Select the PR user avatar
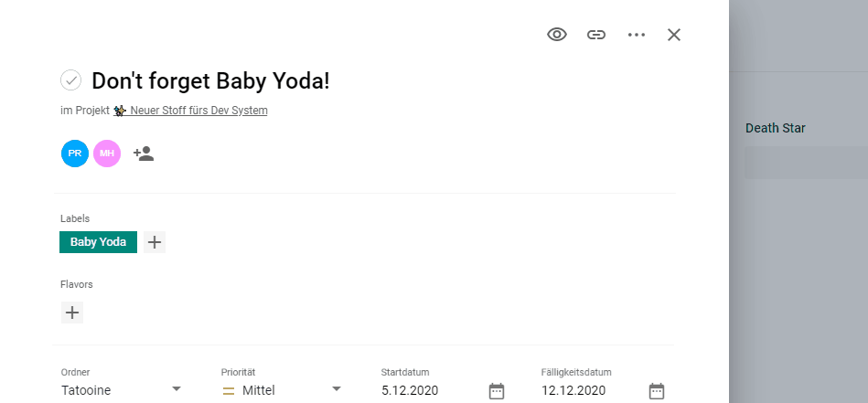The image size is (868, 403). click(x=75, y=154)
